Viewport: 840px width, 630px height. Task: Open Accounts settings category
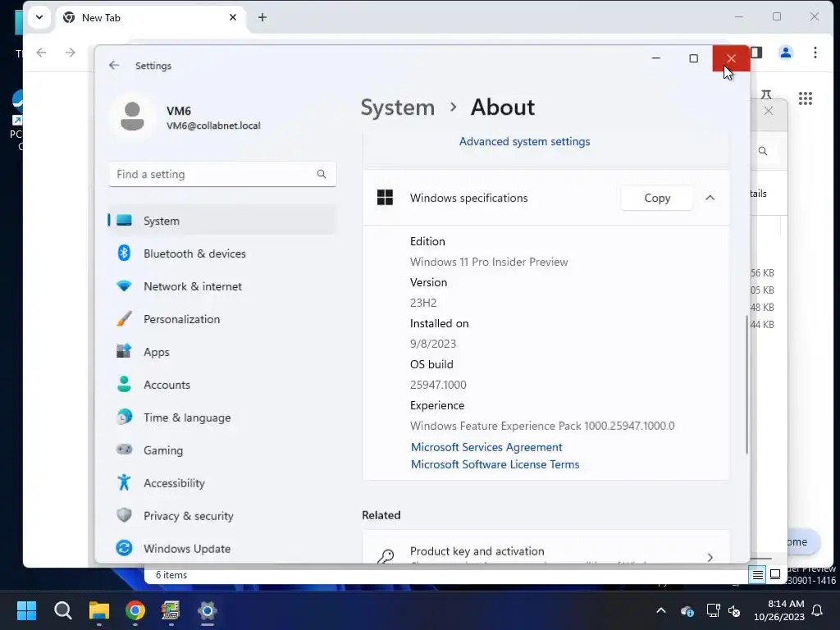[221, 385]
